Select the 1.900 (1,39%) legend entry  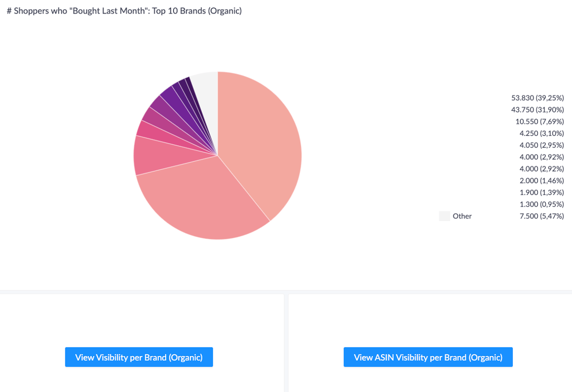541,192
